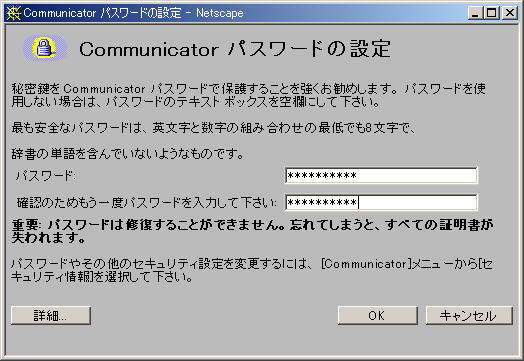
Task: Minimize the password setup window
Action: [475, 13]
